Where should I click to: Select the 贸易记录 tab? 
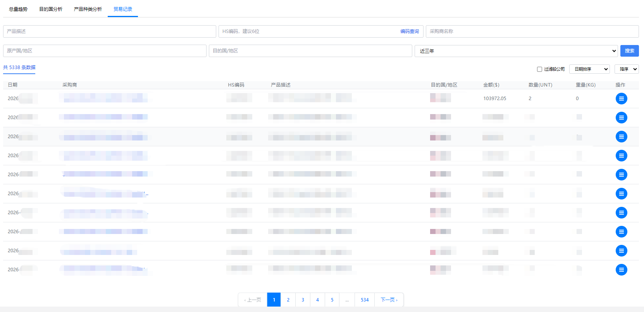[x=123, y=9]
